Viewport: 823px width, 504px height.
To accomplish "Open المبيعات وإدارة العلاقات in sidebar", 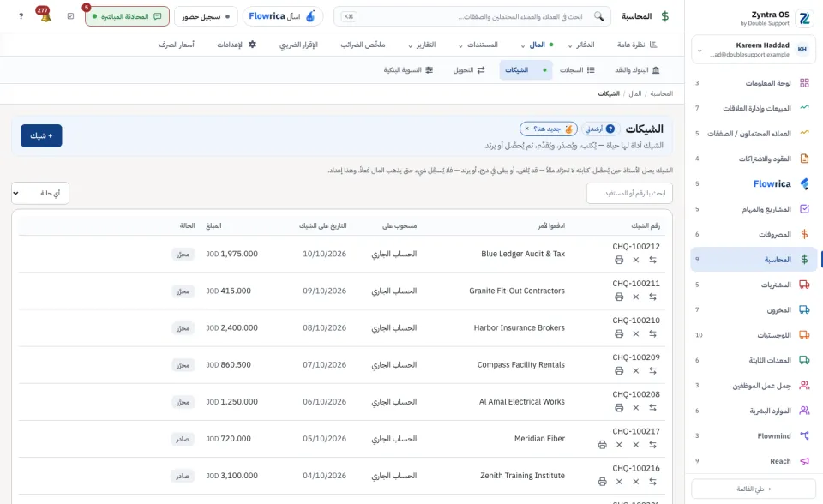I will point(754,108).
